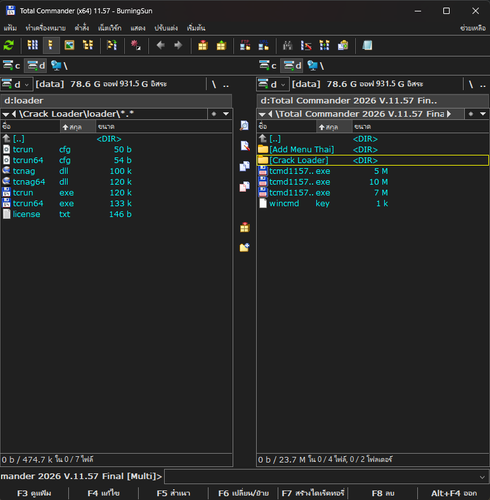Click the F6 rename/move button
Viewport: 490px width, 500px height.
pos(243,493)
